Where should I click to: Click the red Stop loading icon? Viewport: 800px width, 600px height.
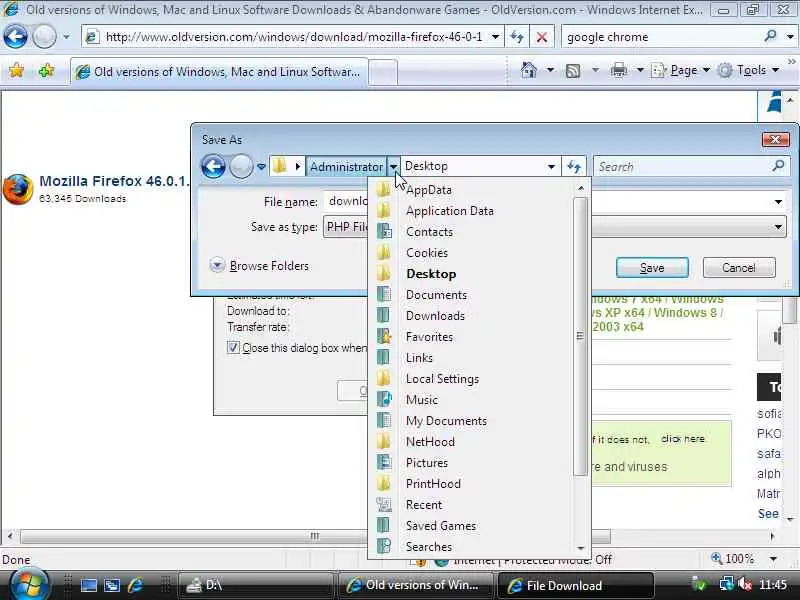point(542,37)
